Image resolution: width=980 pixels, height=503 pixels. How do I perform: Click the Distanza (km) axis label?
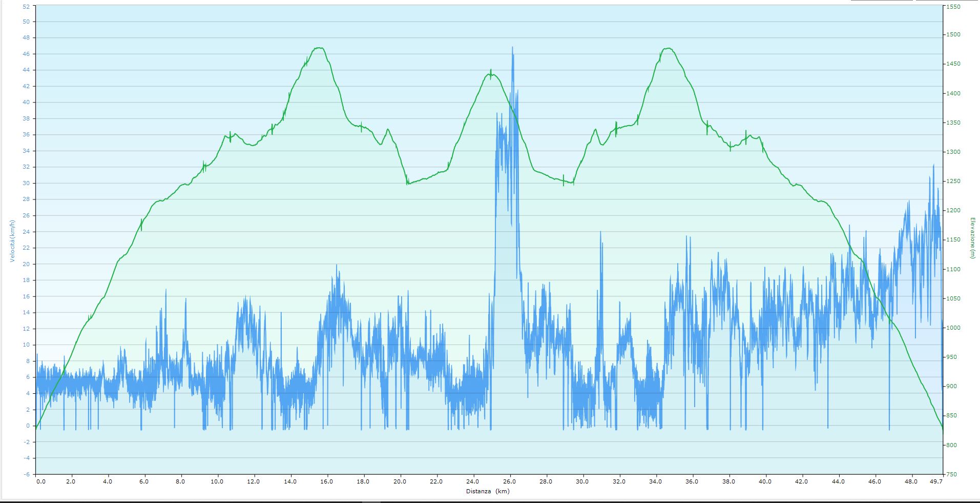pos(488,491)
